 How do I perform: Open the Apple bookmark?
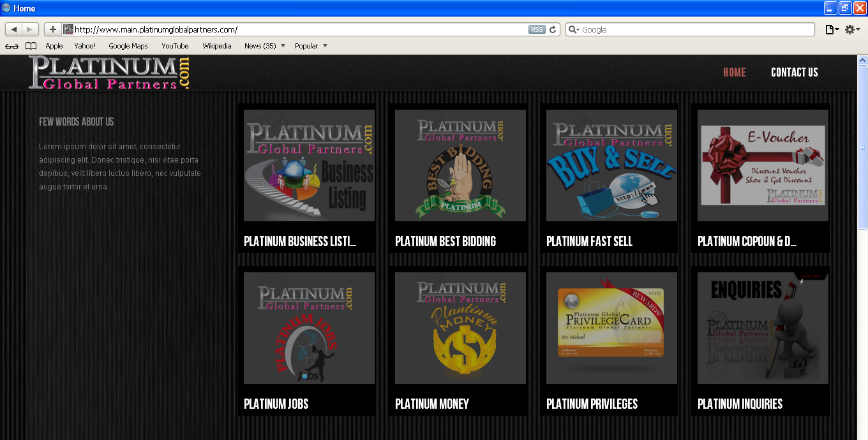(x=54, y=46)
